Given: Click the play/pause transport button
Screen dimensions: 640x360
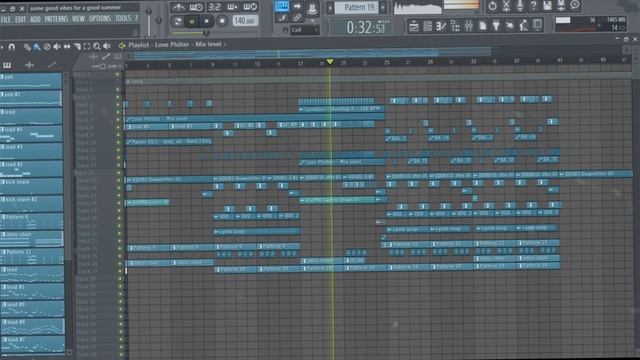Looking at the screenshot, I should 192,21.
